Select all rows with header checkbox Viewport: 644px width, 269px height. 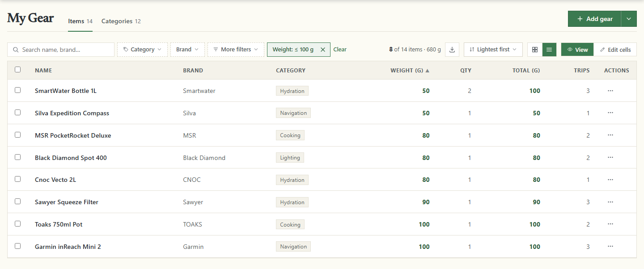pos(17,70)
